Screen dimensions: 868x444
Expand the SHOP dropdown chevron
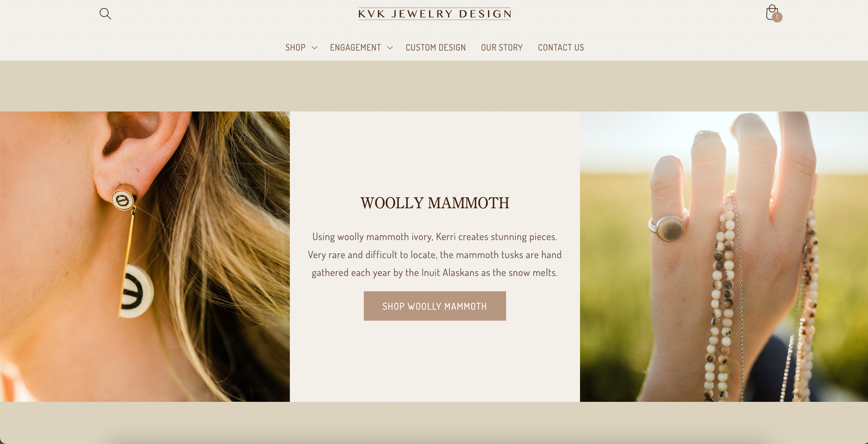coord(314,47)
